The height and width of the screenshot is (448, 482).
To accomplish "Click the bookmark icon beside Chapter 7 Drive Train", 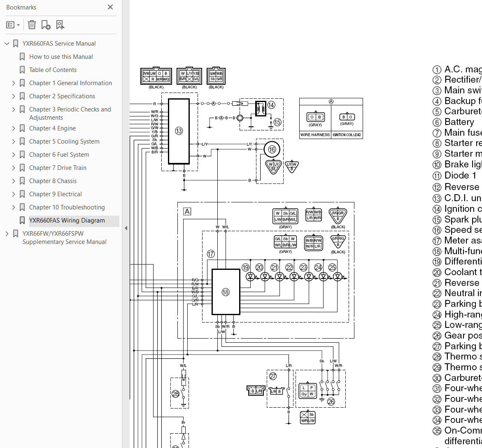I will (x=22, y=168).
